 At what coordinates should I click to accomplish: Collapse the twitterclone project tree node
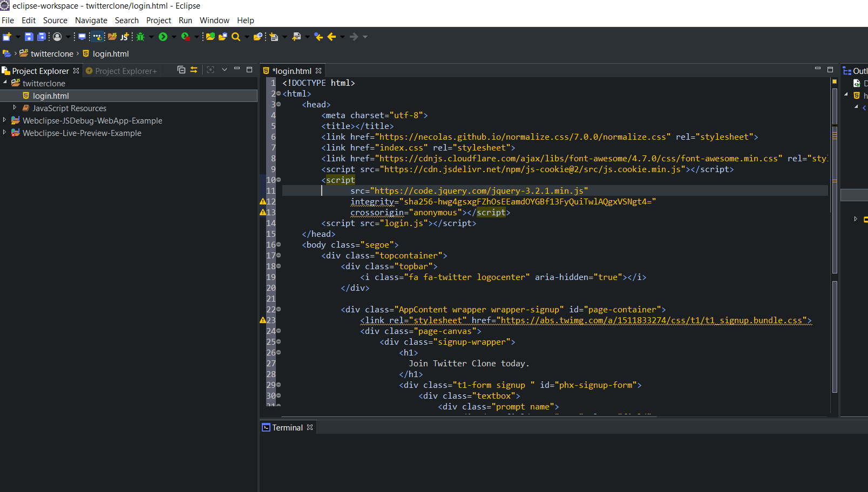[x=5, y=82]
